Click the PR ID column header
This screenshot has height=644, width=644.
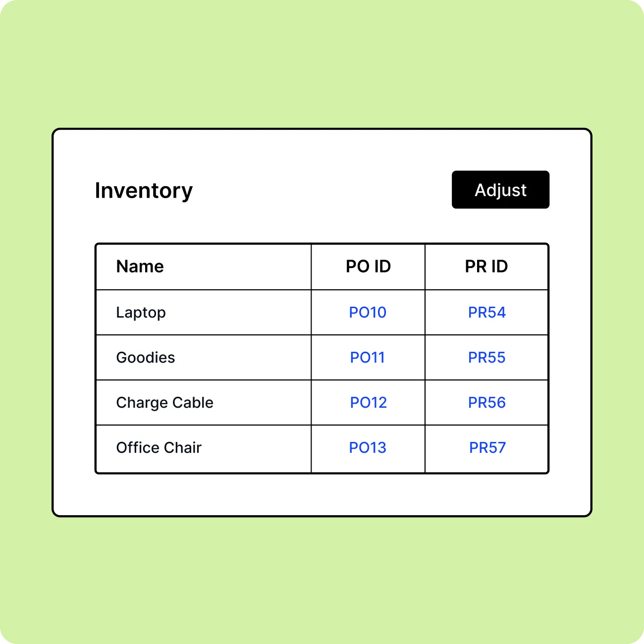coord(486,267)
